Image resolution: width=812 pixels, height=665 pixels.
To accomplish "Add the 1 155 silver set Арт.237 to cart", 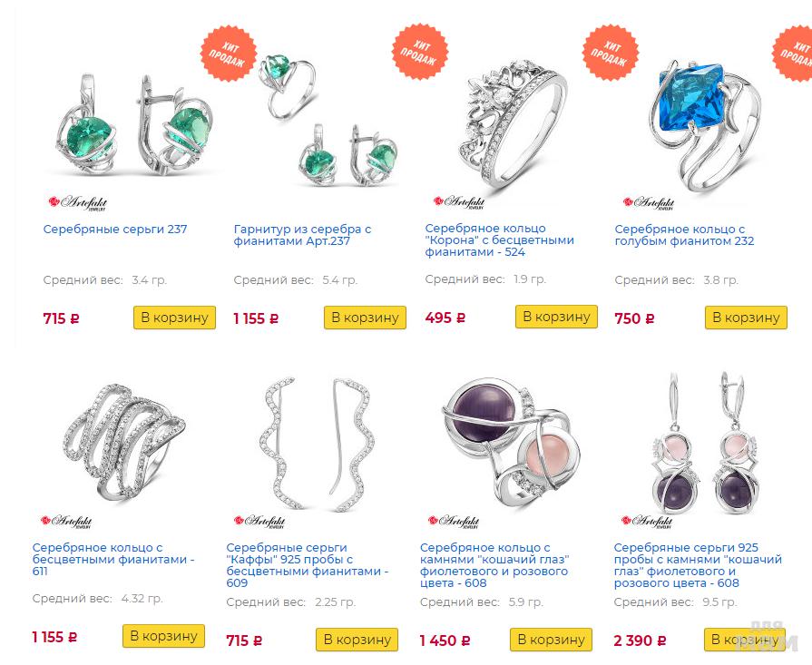I will pos(365,318).
